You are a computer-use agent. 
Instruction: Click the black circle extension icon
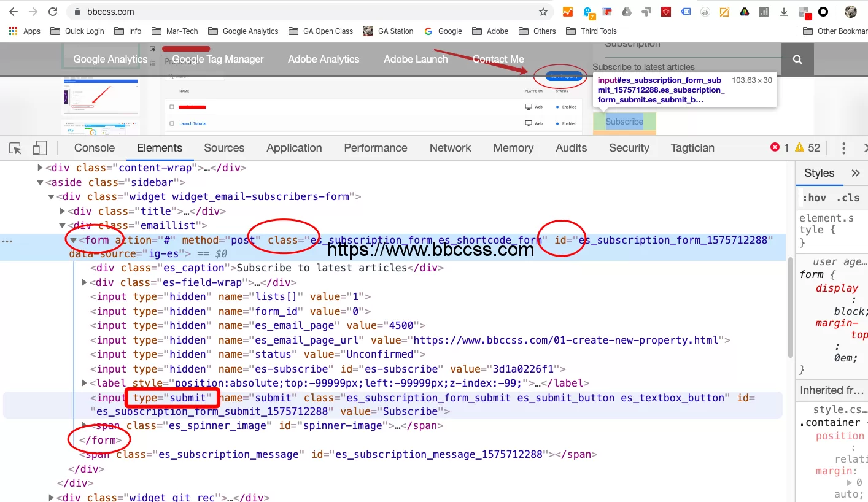tap(823, 12)
